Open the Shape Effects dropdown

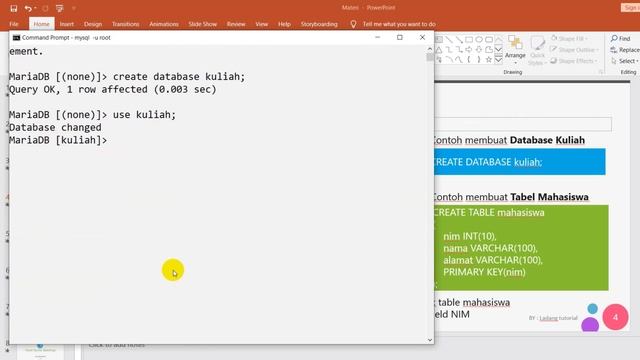574,61
